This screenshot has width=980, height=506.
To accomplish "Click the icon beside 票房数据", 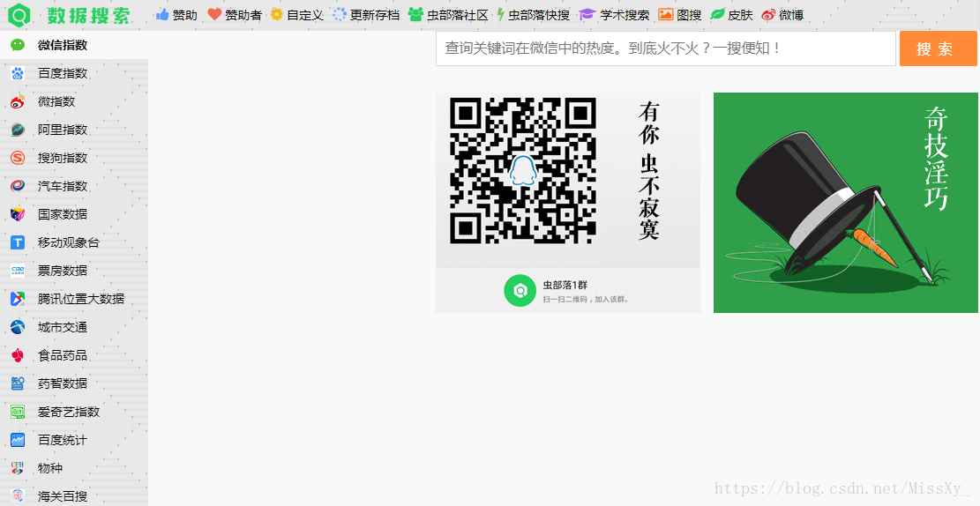I will pos(18,271).
